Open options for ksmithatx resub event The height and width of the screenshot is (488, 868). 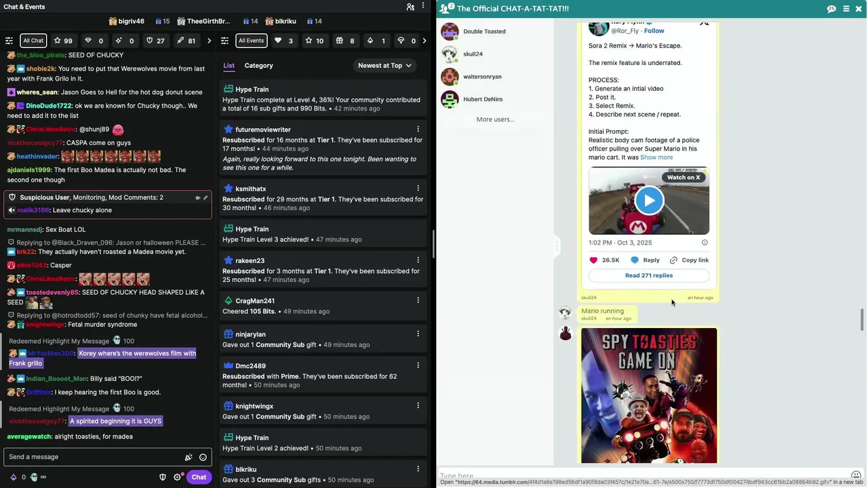(x=418, y=188)
